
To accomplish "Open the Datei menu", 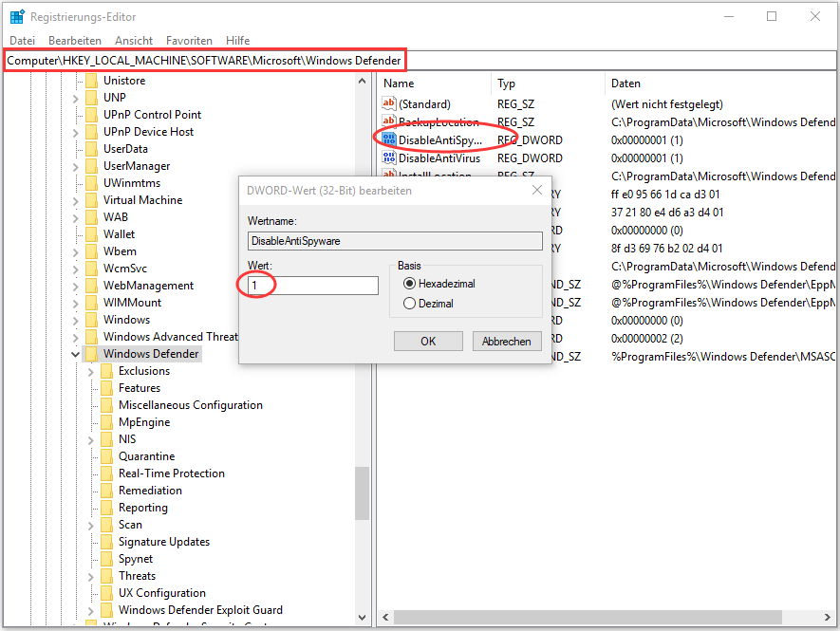I will tap(22, 40).
